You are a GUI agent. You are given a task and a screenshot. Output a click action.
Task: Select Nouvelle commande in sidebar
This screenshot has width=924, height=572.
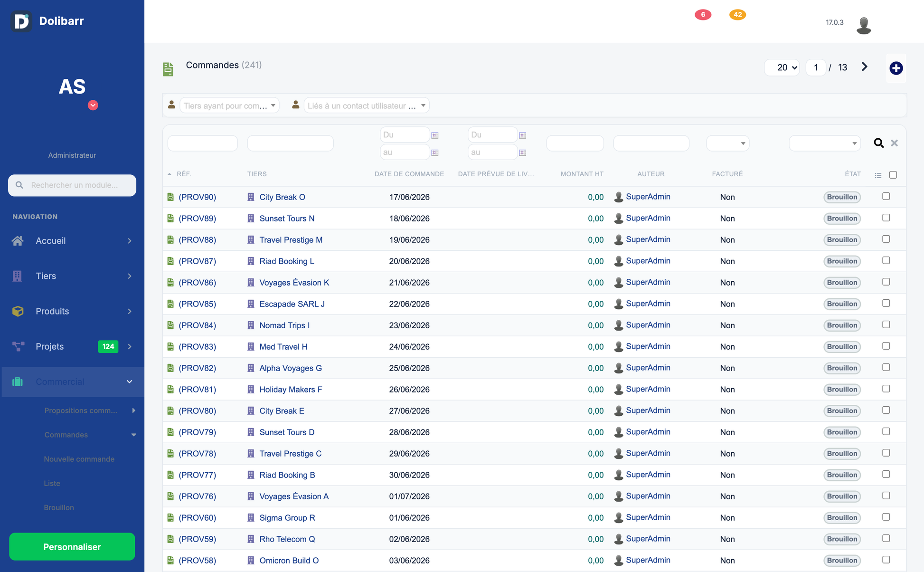(x=79, y=459)
